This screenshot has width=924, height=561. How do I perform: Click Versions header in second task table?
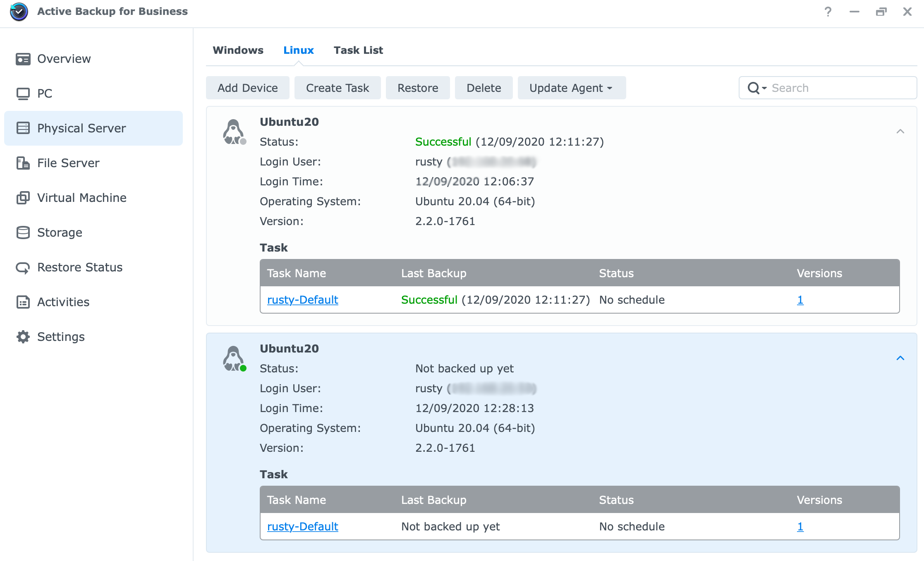pos(819,500)
